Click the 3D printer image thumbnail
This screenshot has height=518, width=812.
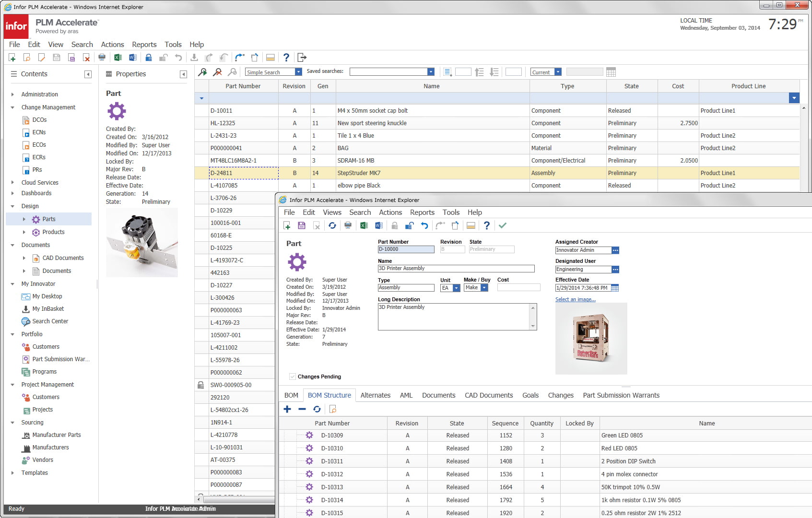[591, 338]
